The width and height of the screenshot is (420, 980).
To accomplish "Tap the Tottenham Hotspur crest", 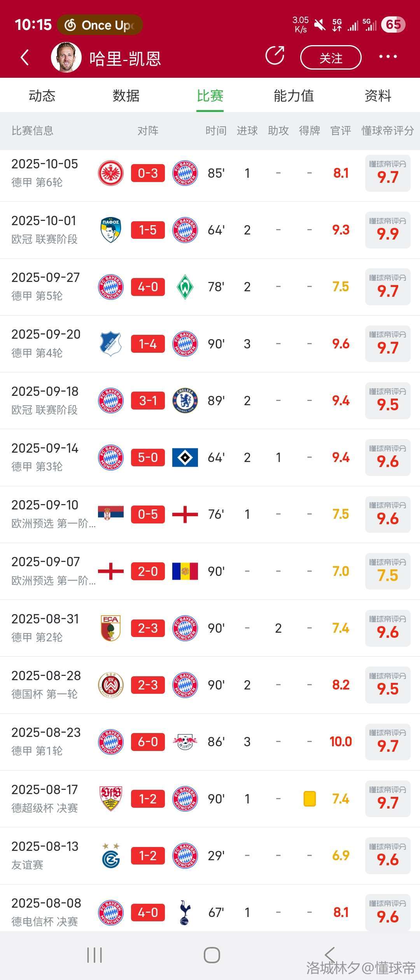I will pyautogui.click(x=185, y=912).
